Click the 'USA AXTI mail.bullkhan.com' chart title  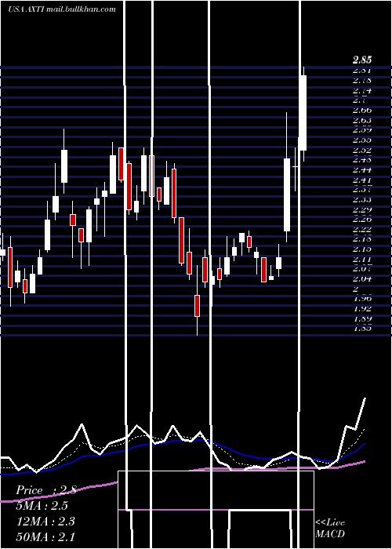pyautogui.click(x=62, y=9)
